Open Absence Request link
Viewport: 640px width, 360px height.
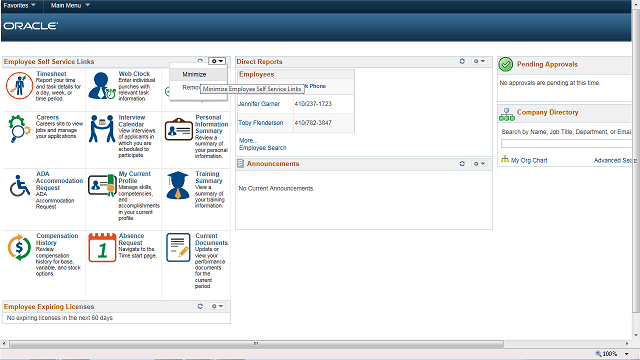131,239
